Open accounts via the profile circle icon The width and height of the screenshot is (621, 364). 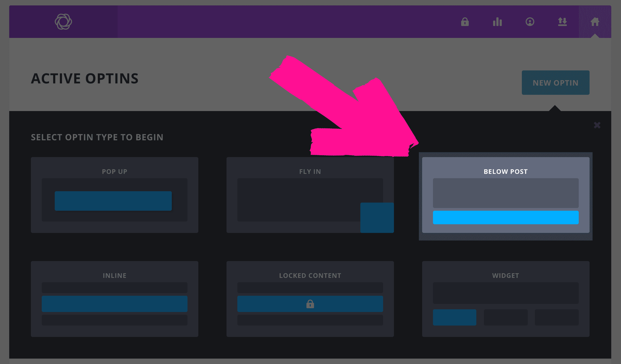point(530,22)
